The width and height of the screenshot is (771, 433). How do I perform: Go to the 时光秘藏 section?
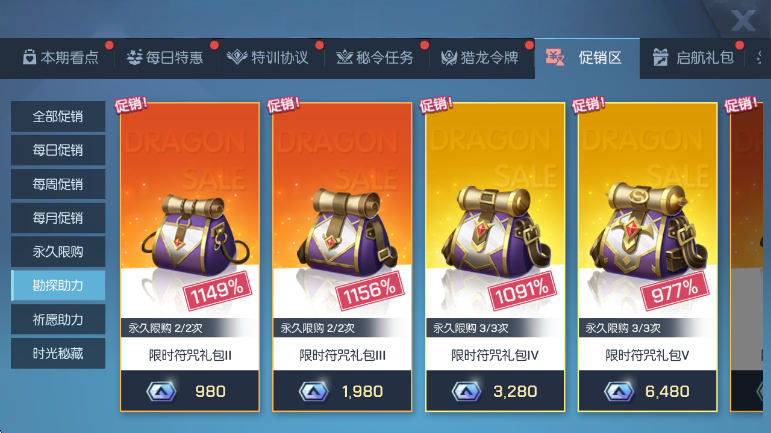click(58, 353)
